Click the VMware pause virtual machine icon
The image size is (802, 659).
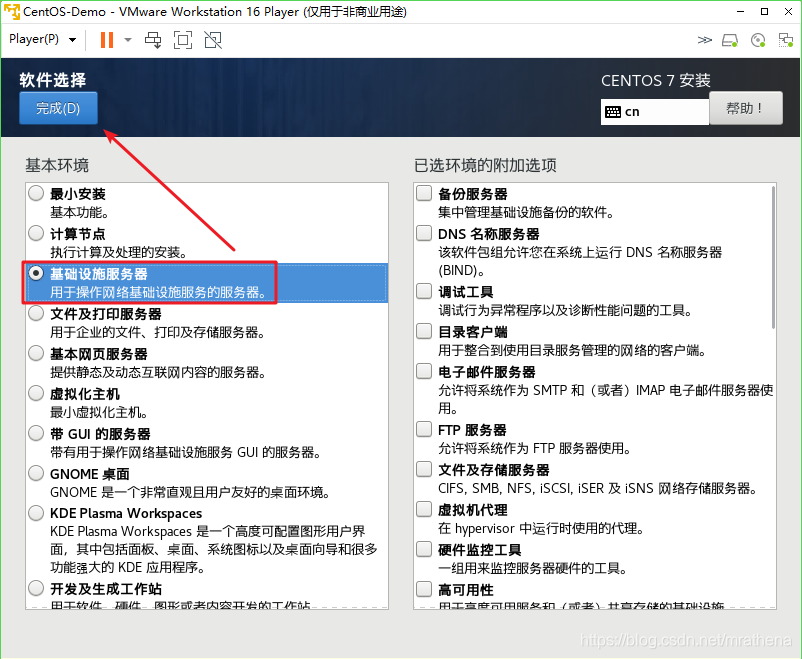107,40
